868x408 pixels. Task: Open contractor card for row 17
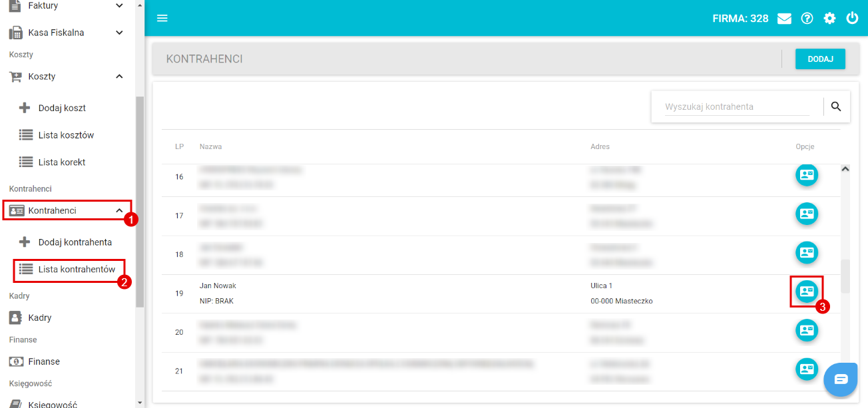point(807,214)
